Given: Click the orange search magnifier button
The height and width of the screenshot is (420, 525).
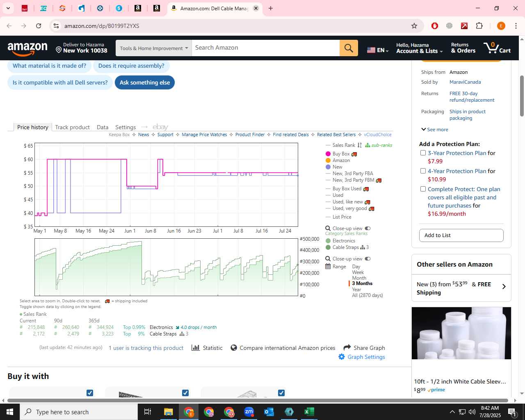Looking at the screenshot, I should (x=349, y=48).
